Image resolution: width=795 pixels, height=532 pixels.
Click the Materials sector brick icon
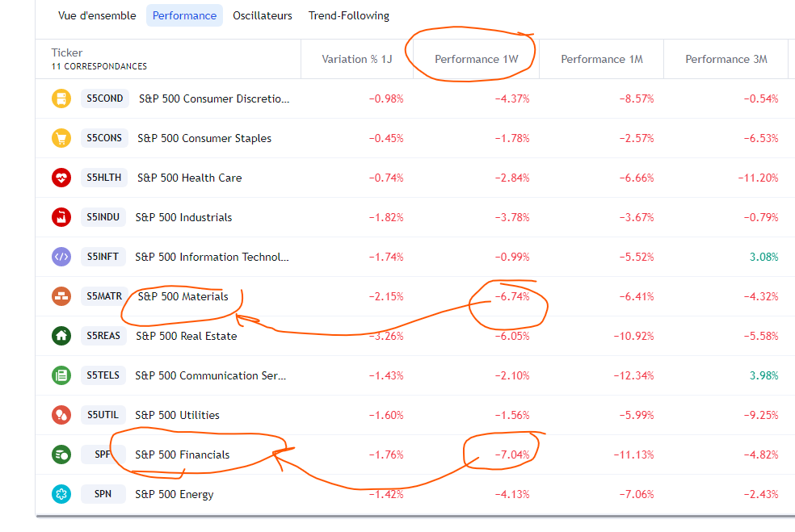61,296
